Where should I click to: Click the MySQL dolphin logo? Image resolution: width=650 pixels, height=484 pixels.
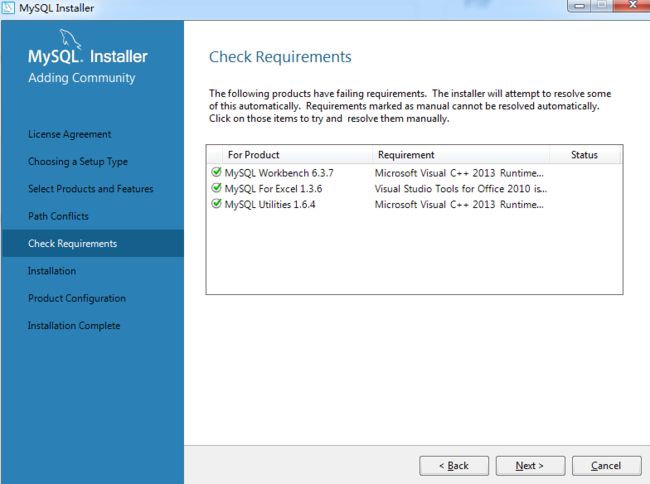(x=70, y=39)
